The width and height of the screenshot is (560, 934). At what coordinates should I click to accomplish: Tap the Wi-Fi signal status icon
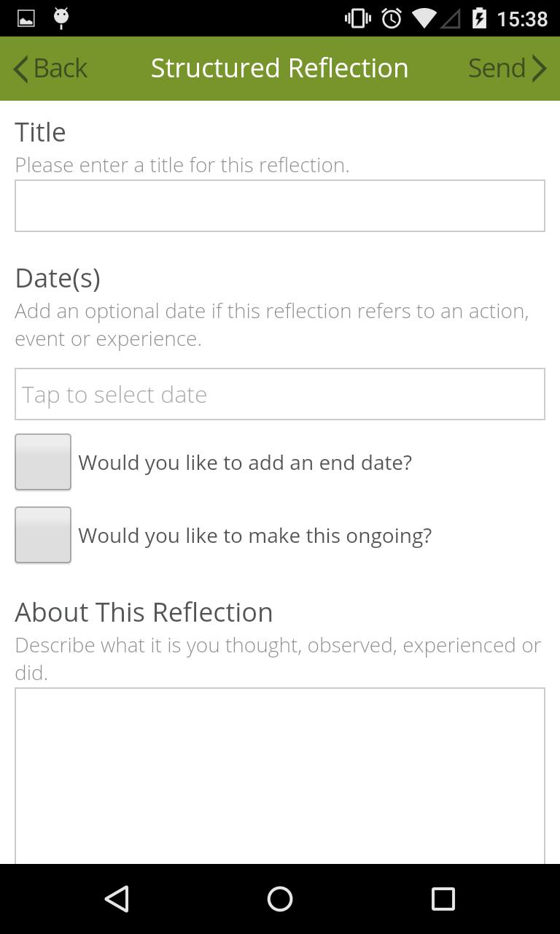[424, 18]
